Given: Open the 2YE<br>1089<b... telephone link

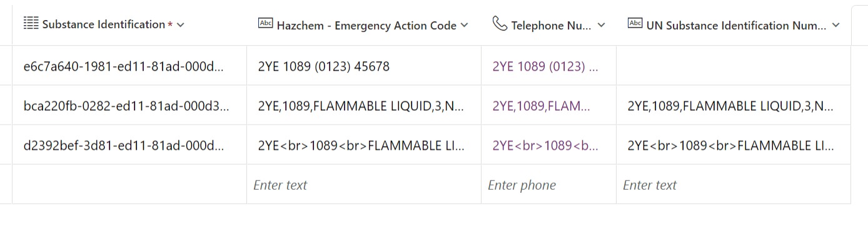Looking at the screenshot, I should coord(545,145).
